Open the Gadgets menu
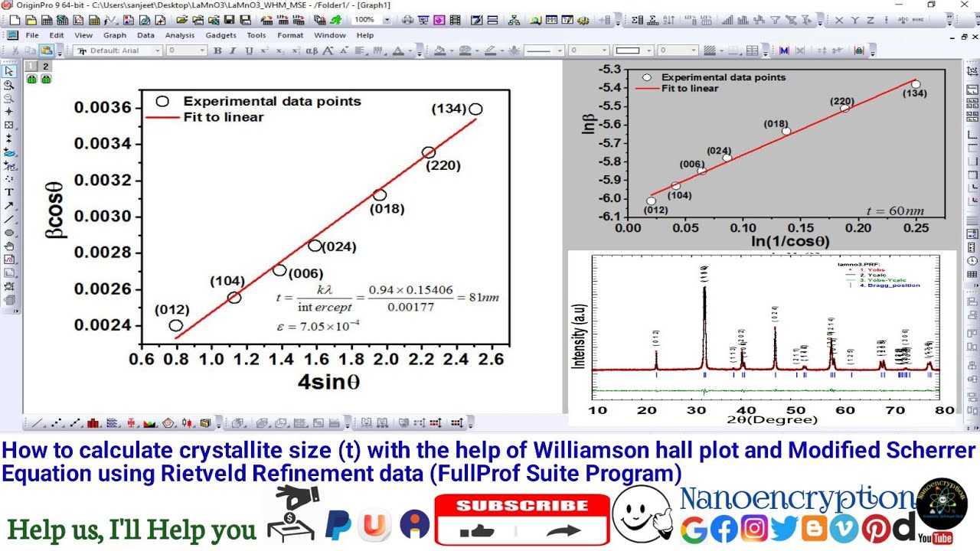The image size is (980, 551). pos(220,35)
